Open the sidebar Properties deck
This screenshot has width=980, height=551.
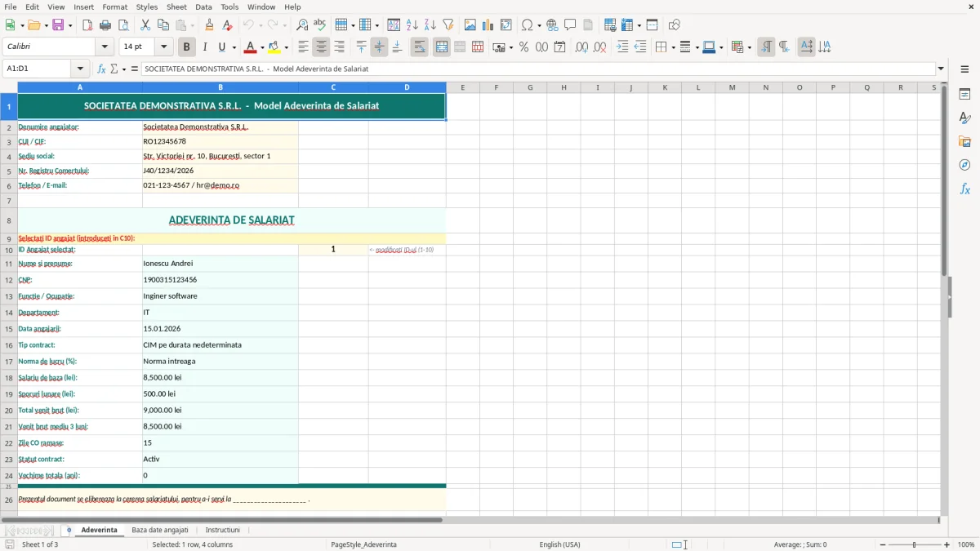coord(964,95)
